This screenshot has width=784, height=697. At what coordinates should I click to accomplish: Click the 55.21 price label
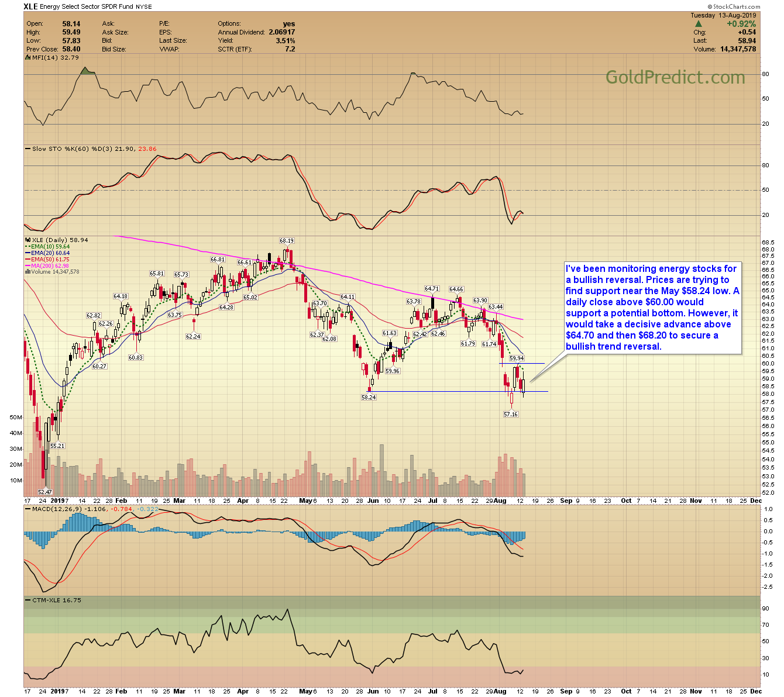(x=57, y=446)
